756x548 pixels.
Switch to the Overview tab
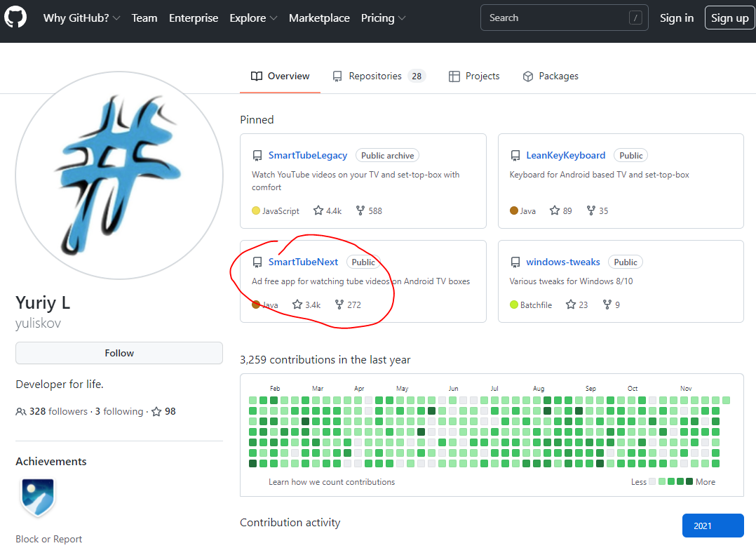280,76
